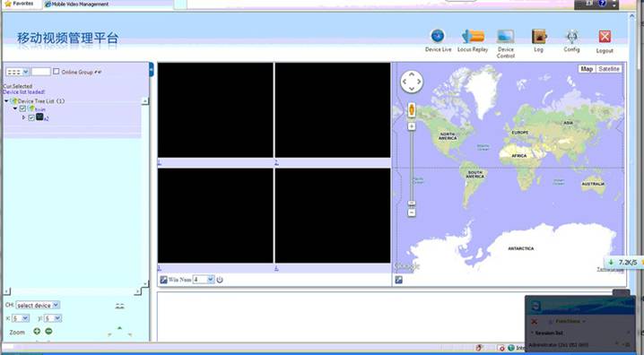The width and height of the screenshot is (644, 355).
Task: Open the Device Control page
Action: pyautogui.click(x=506, y=43)
